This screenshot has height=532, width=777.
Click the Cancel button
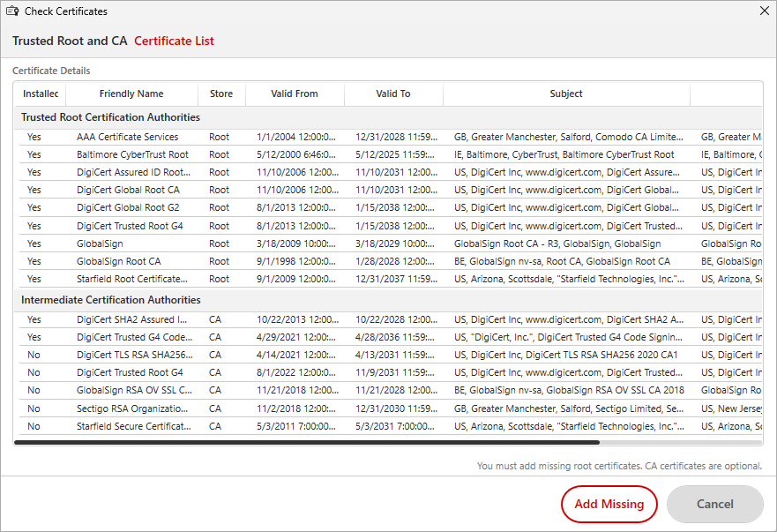[x=714, y=504]
